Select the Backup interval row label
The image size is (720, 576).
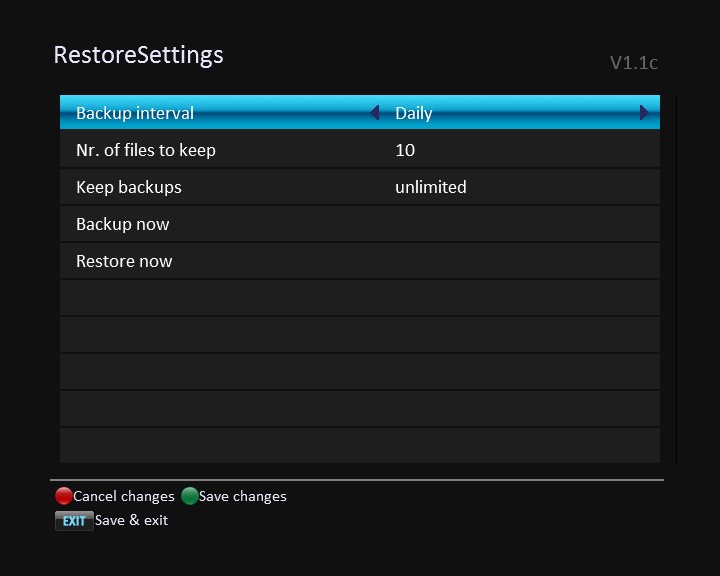(x=135, y=113)
